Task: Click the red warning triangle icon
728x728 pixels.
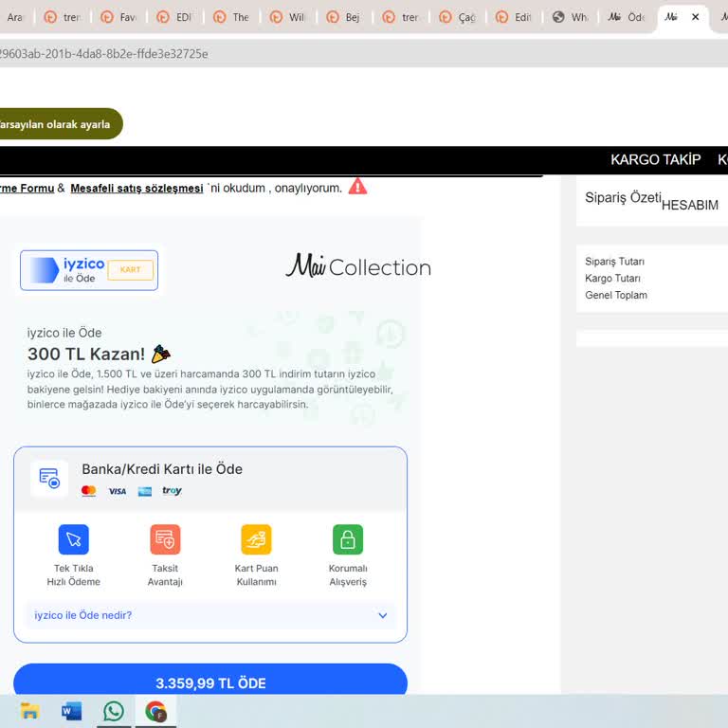Action: tap(357, 187)
